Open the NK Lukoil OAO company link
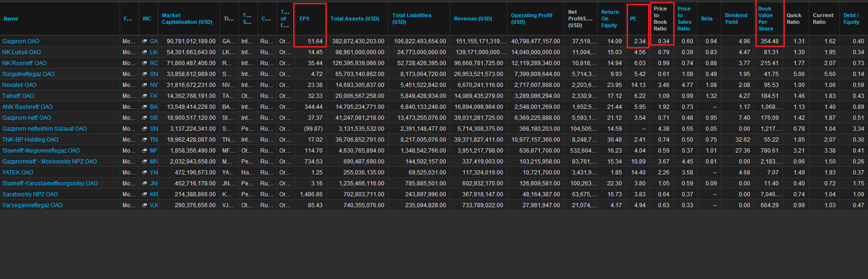 tap(21, 52)
